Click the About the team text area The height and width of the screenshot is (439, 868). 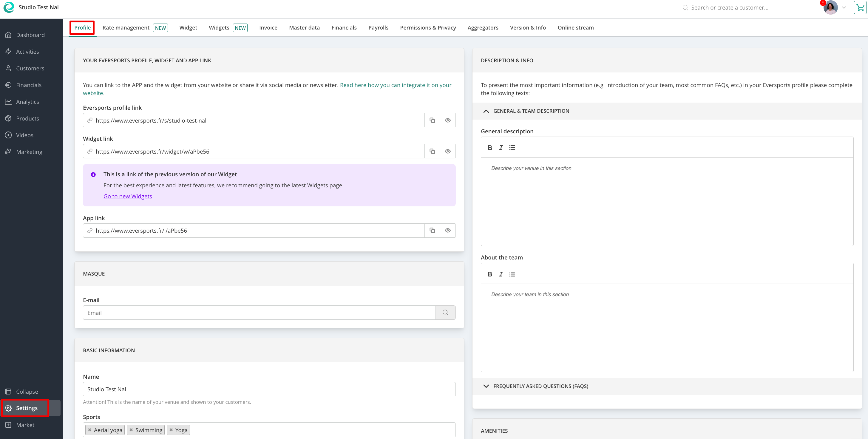click(x=667, y=328)
